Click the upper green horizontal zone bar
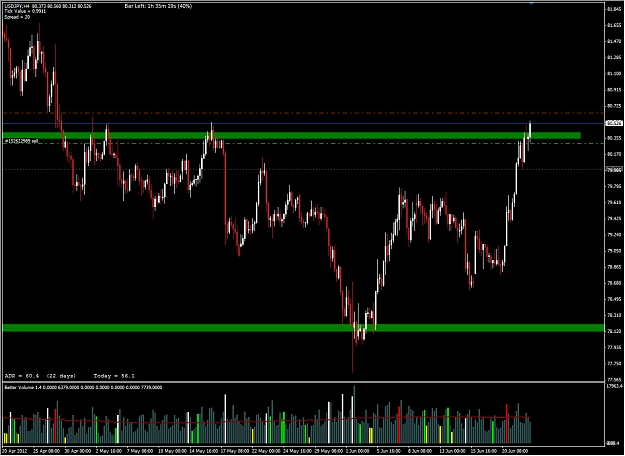 [x=291, y=136]
